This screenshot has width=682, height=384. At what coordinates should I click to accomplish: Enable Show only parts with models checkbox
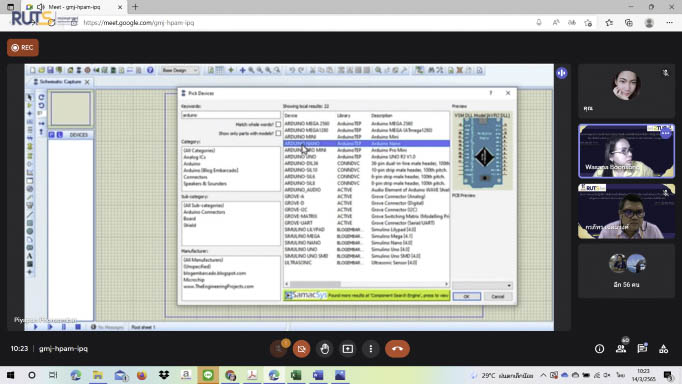tap(278, 134)
